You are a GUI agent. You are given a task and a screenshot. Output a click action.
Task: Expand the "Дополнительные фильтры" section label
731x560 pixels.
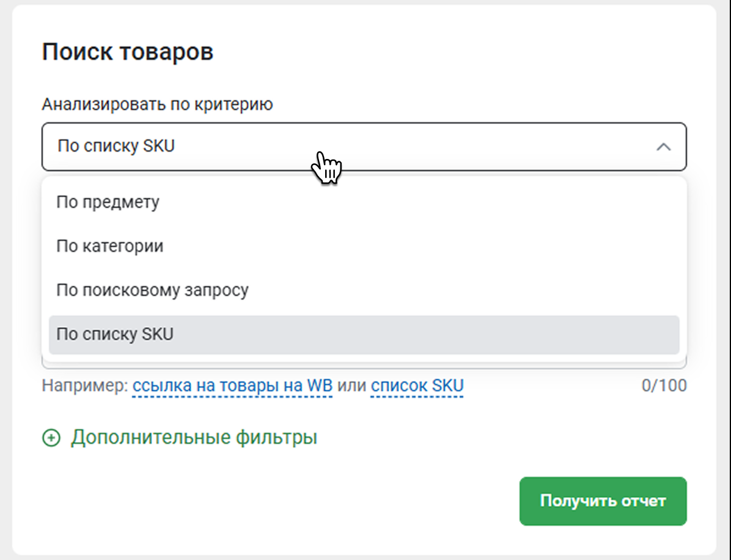click(194, 438)
